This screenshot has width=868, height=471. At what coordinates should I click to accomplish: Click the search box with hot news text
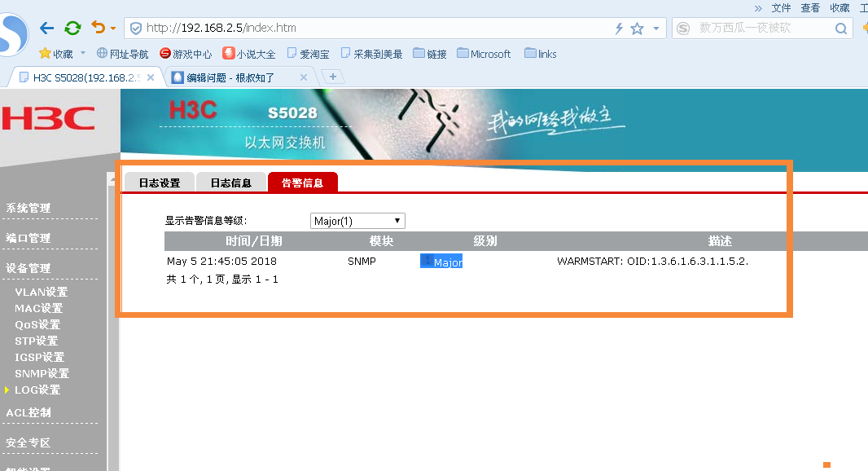[x=761, y=28]
